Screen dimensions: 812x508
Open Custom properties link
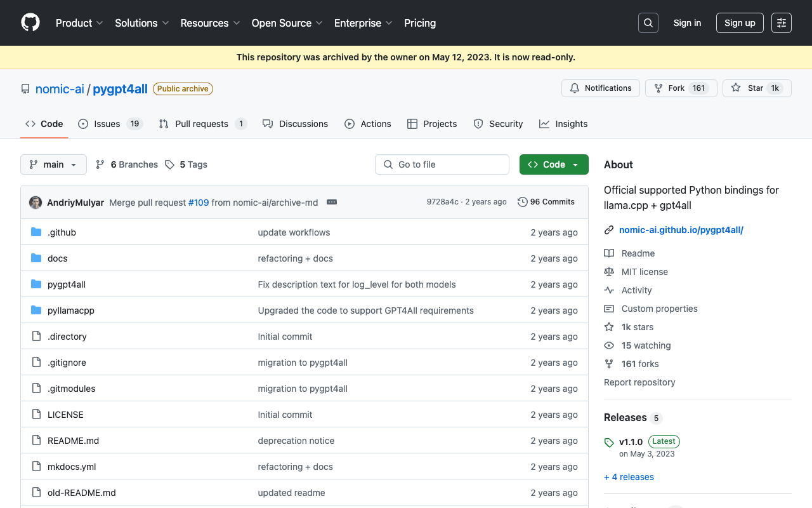tap(651, 309)
